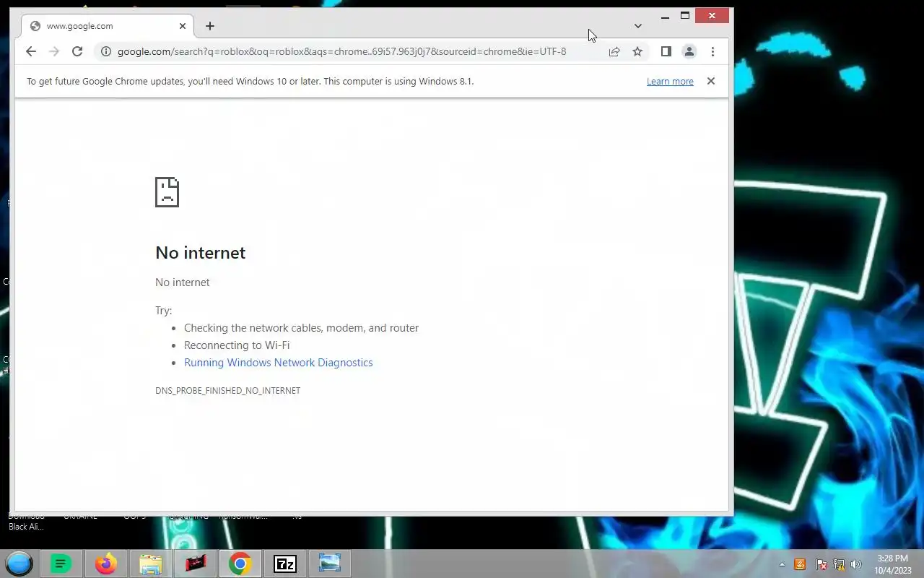
Task: Share this page icon in address bar
Action: pos(614,51)
